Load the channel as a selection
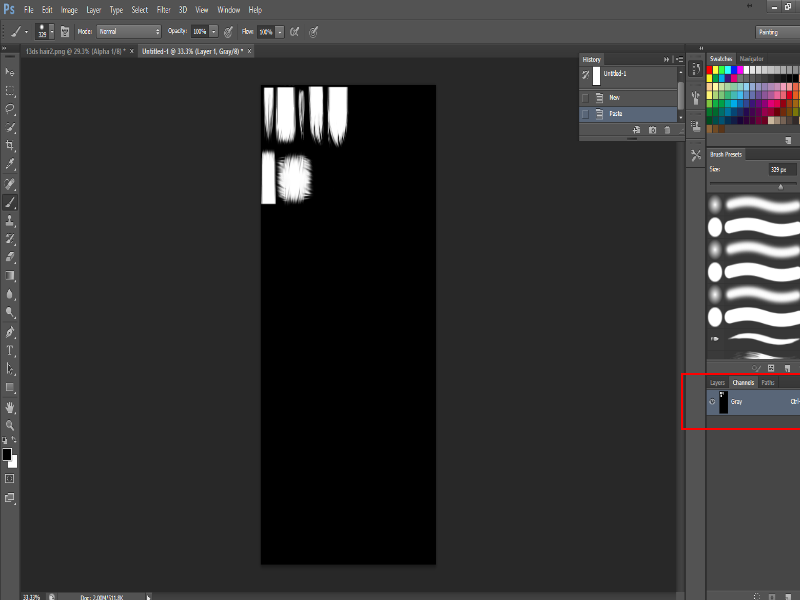 (757, 596)
